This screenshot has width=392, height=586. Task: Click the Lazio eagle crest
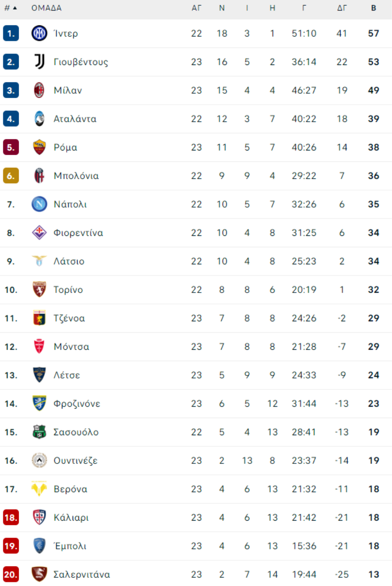tap(39, 261)
